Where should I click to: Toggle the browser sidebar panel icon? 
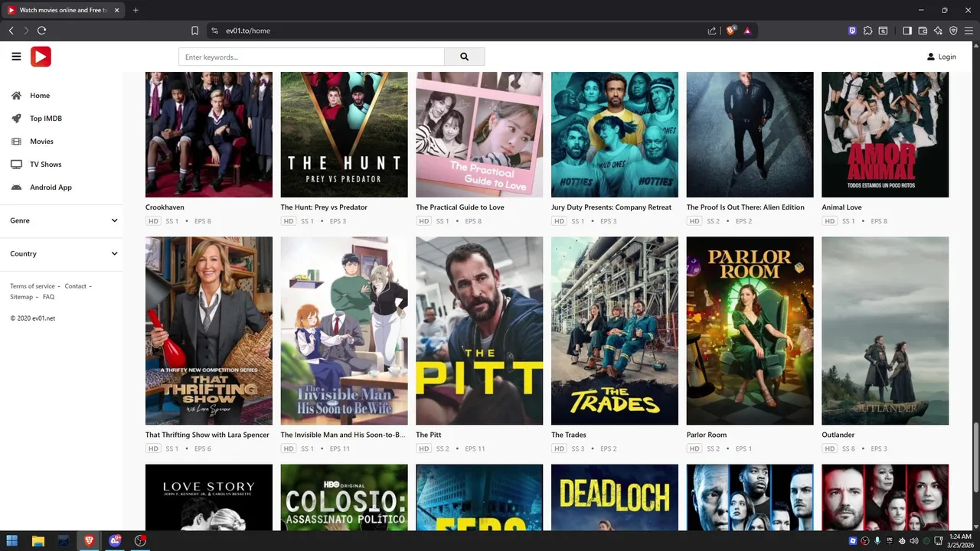click(907, 31)
